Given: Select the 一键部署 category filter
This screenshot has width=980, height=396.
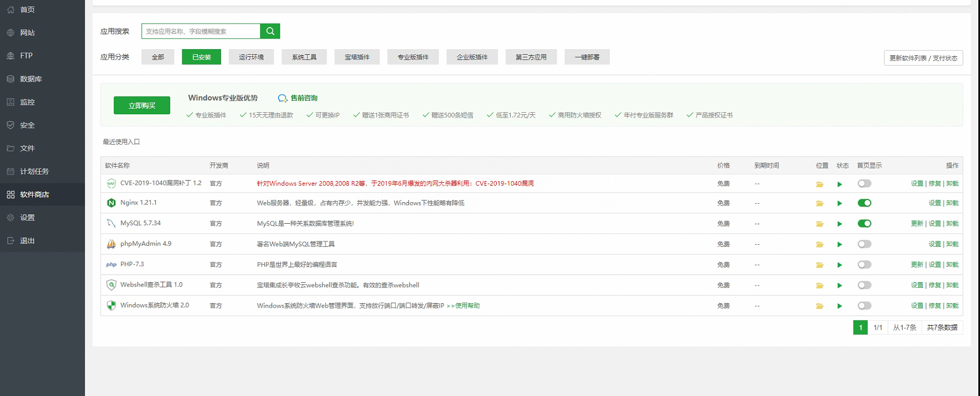Looking at the screenshot, I should click(x=587, y=57).
